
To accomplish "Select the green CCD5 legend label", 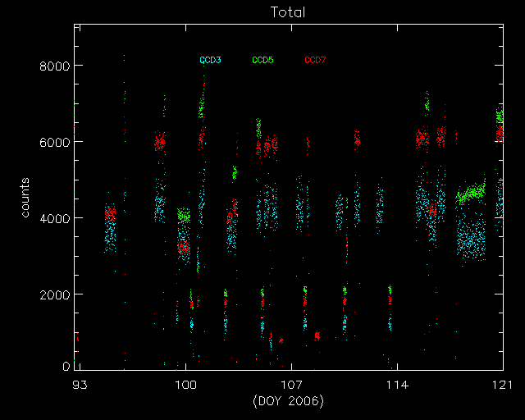I will 262,60.
